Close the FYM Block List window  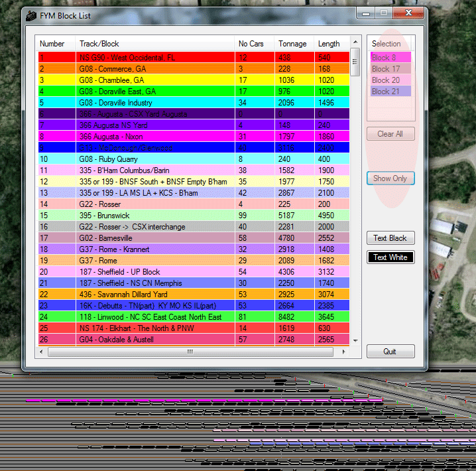pos(408,13)
